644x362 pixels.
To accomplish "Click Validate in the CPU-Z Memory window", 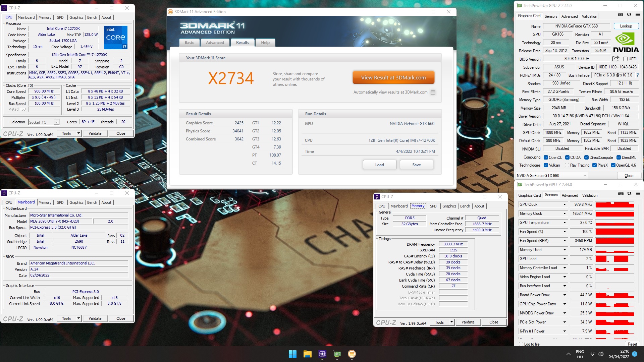I will (468, 322).
